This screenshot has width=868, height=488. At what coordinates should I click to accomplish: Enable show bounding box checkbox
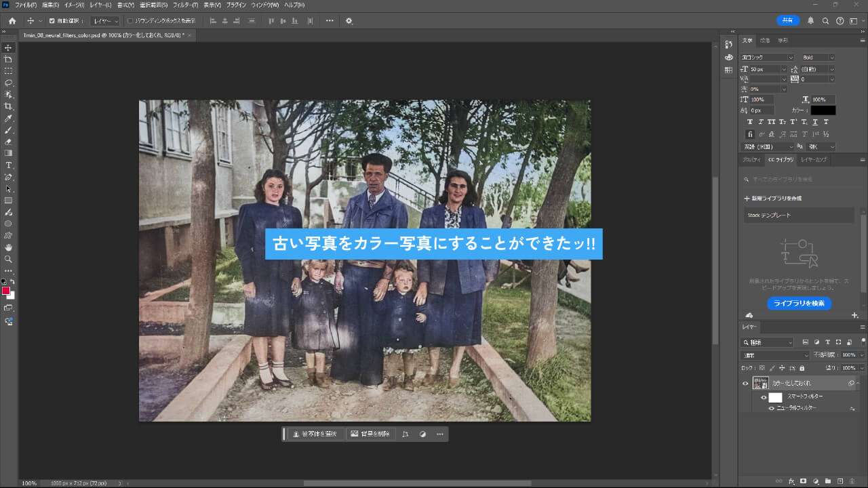130,21
